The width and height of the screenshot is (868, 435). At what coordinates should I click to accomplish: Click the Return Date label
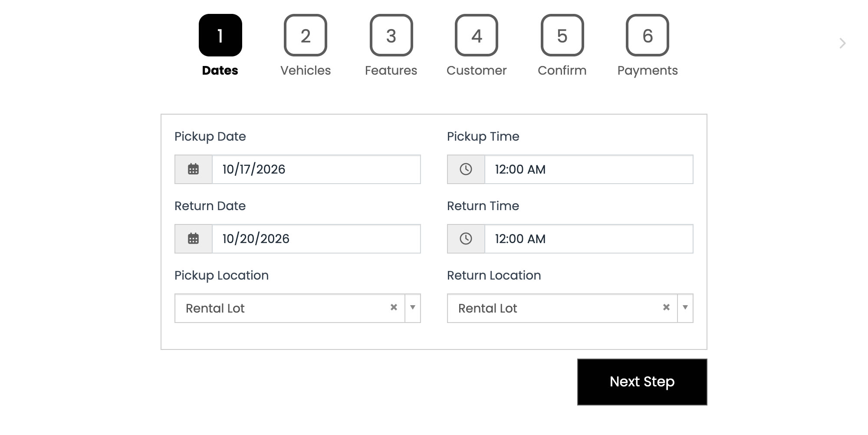(x=210, y=206)
